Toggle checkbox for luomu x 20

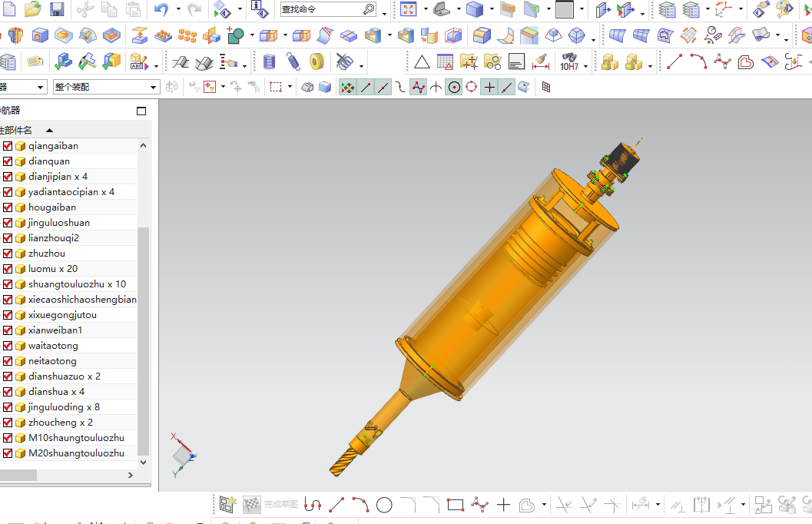[x=8, y=269]
